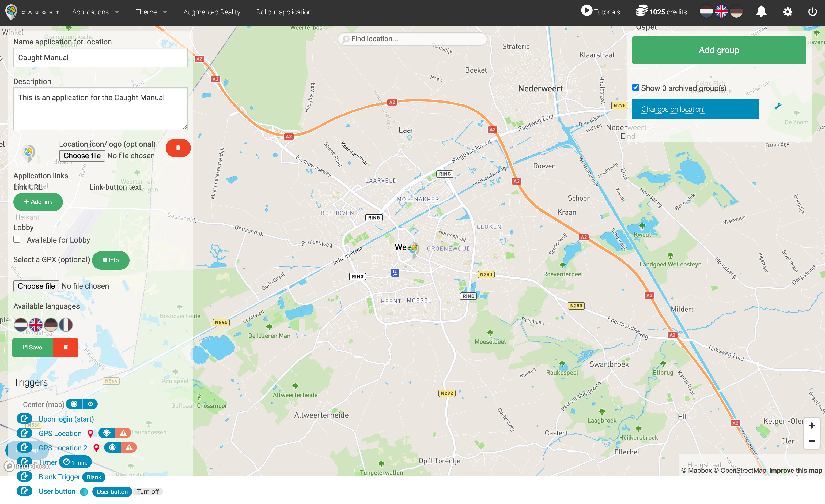Screen dimensions: 825x504
Task: Turn off the User button trigger
Action: 148,491
